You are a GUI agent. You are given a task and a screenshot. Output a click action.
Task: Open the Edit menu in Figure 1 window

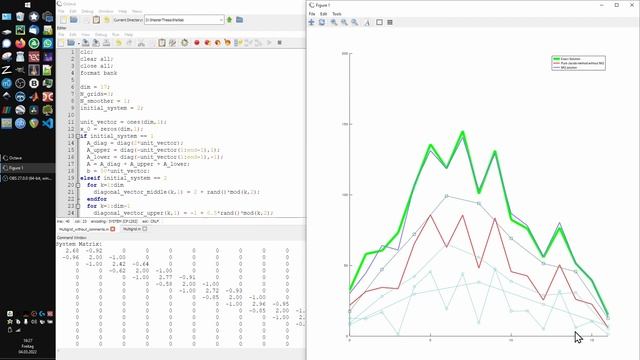(324, 14)
